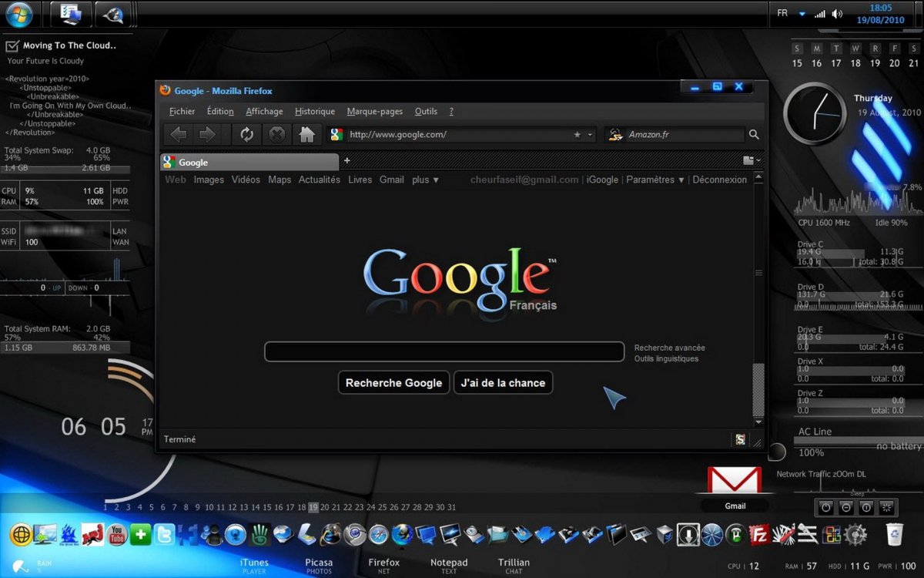Toggle the Moving To The Cloud checkbox
Viewport: 924px width, 578px height.
coord(12,46)
